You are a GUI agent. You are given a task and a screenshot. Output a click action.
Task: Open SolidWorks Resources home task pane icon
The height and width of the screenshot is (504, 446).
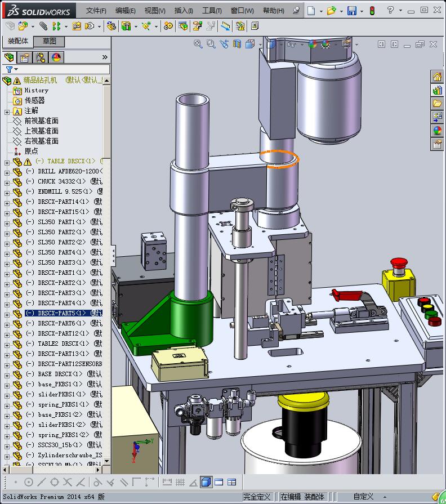tap(437, 77)
